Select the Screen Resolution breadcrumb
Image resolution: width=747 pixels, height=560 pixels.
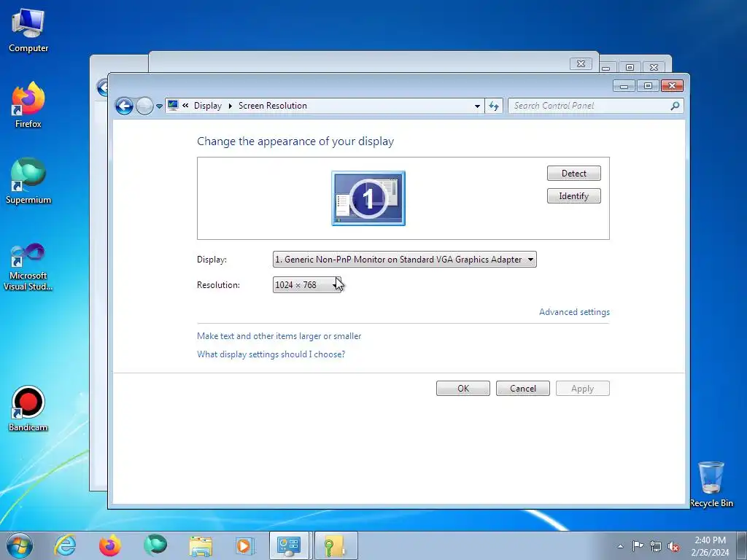pyautogui.click(x=273, y=106)
